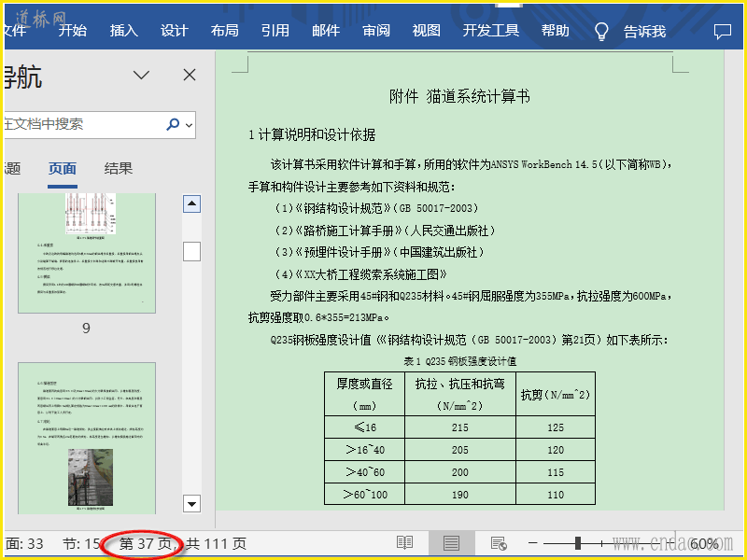This screenshot has width=747, height=560.
Task: Open the comments speech bubble icon
Action: coord(722,32)
